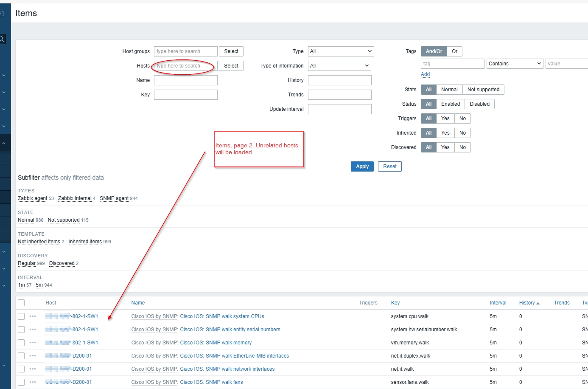Filter subfilter by SNMP agent type
Image resolution: width=588 pixels, height=389 pixels.
point(114,198)
